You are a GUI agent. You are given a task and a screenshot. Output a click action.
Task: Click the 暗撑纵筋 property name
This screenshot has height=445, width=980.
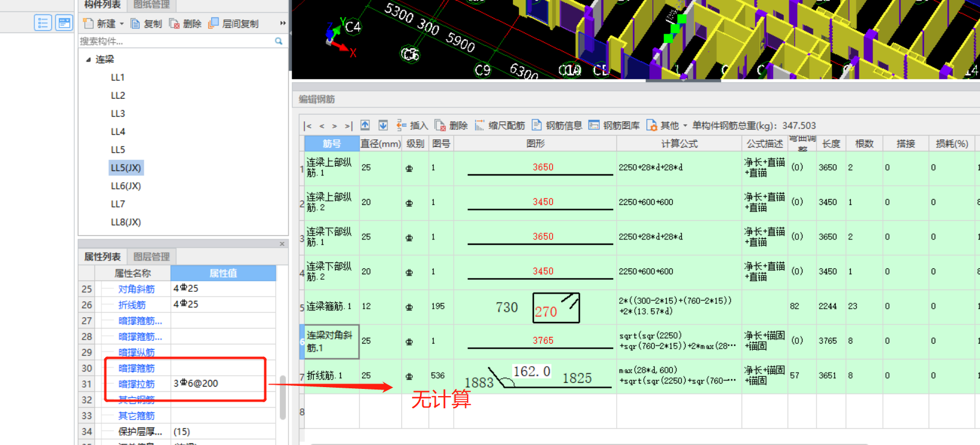(x=136, y=352)
